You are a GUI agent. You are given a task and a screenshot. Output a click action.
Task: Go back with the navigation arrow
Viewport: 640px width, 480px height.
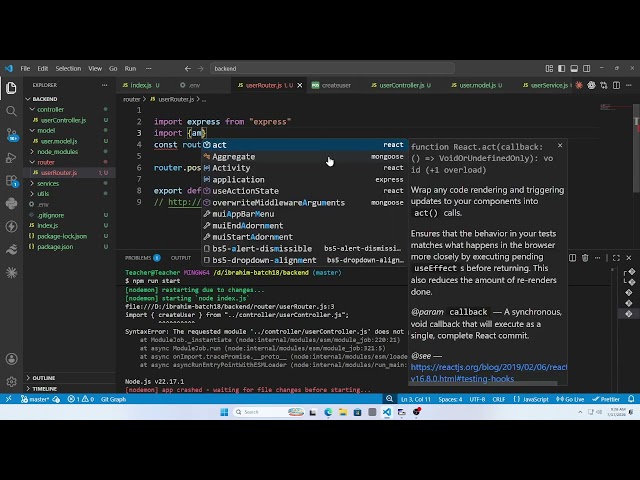click(187, 69)
